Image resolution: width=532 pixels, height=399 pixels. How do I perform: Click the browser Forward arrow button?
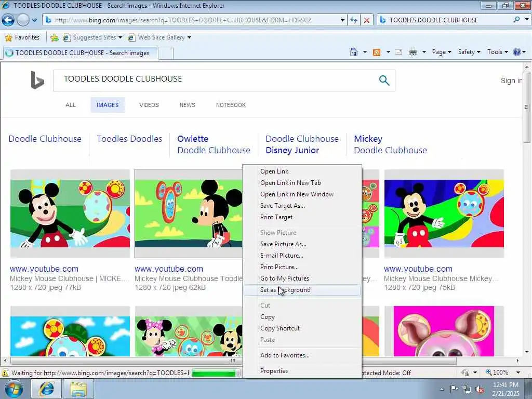[x=23, y=20]
